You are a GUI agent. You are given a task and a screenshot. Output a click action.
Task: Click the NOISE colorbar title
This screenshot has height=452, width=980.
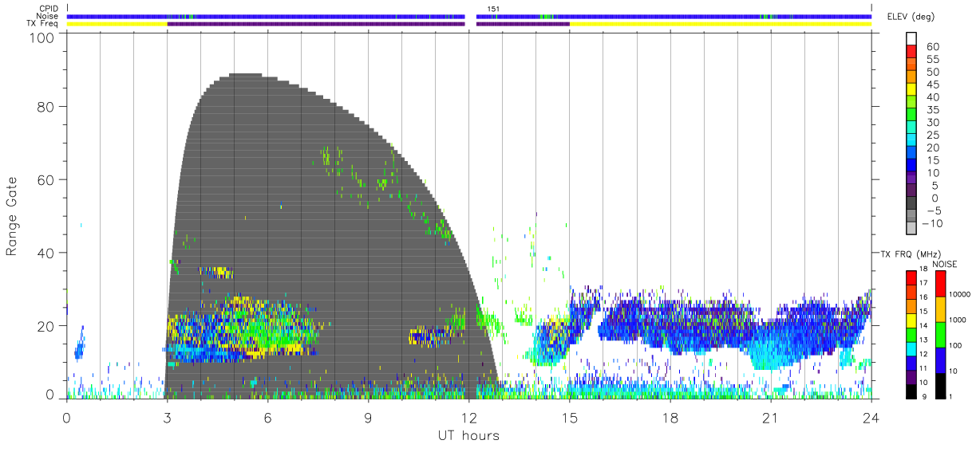[x=944, y=263]
